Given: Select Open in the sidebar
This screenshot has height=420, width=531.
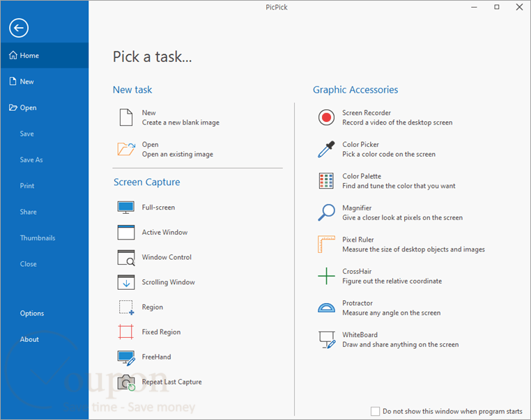Looking at the screenshot, I should [x=45, y=108].
